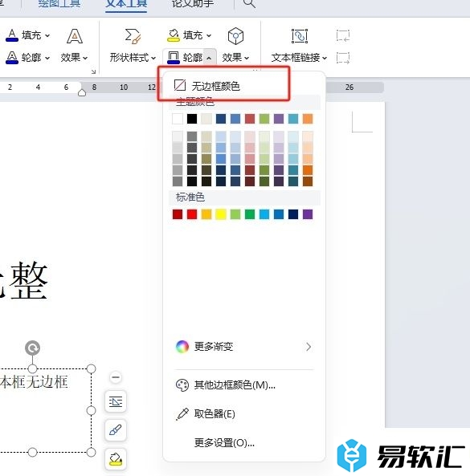Click the color wheel icon for more gradients

point(182,347)
